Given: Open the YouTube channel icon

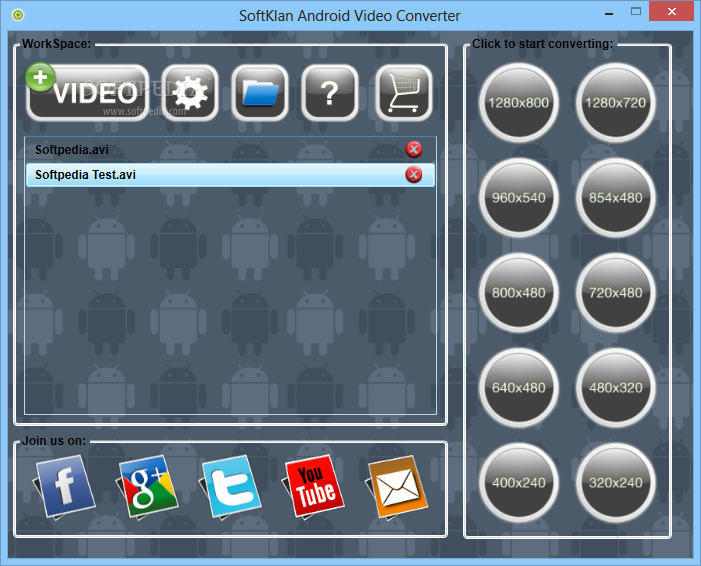Looking at the screenshot, I should 313,487.
